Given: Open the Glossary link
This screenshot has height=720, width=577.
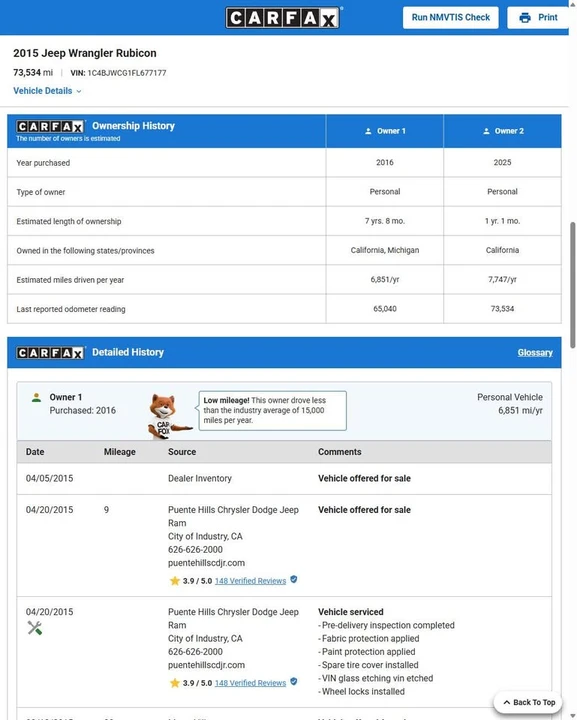Looking at the screenshot, I should tap(535, 353).
